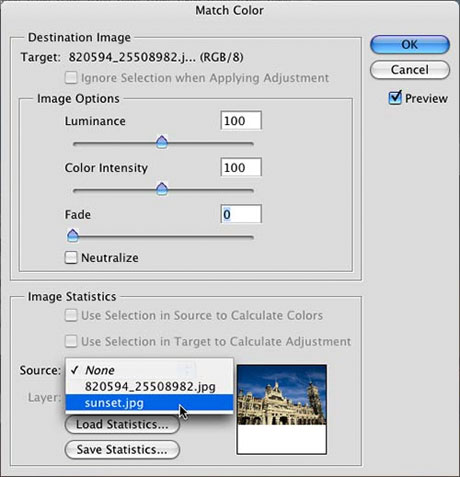
Task: Click the source image preview thumbnail
Action: click(x=282, y=409)
